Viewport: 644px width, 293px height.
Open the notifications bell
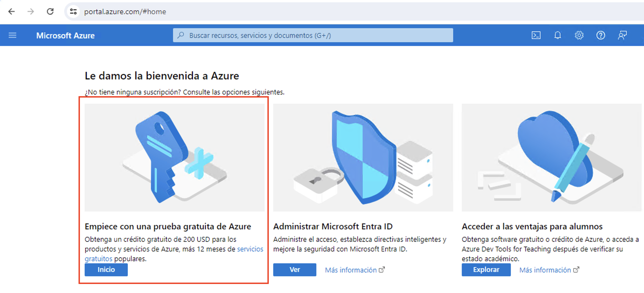(558, 35)
